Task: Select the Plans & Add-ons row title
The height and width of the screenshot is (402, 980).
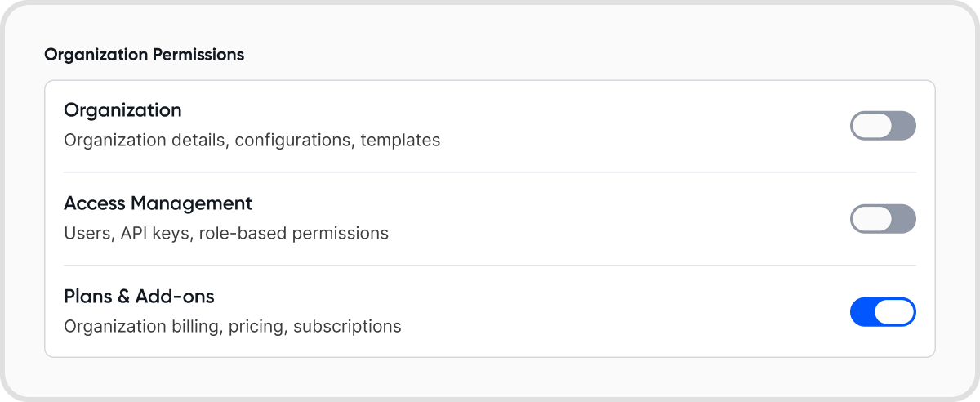Action: (139, 296)
